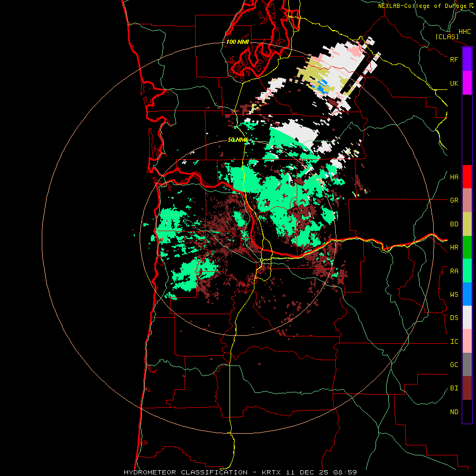Click the [CLAS] unit label
The width and height of the screenshot is (476, 476).
click(x=447, y=37)
